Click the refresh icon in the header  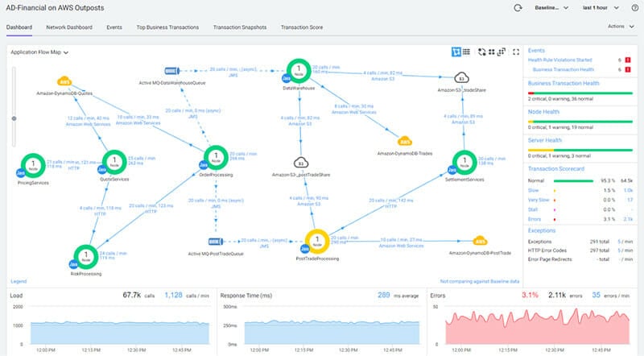pos(518,8)
